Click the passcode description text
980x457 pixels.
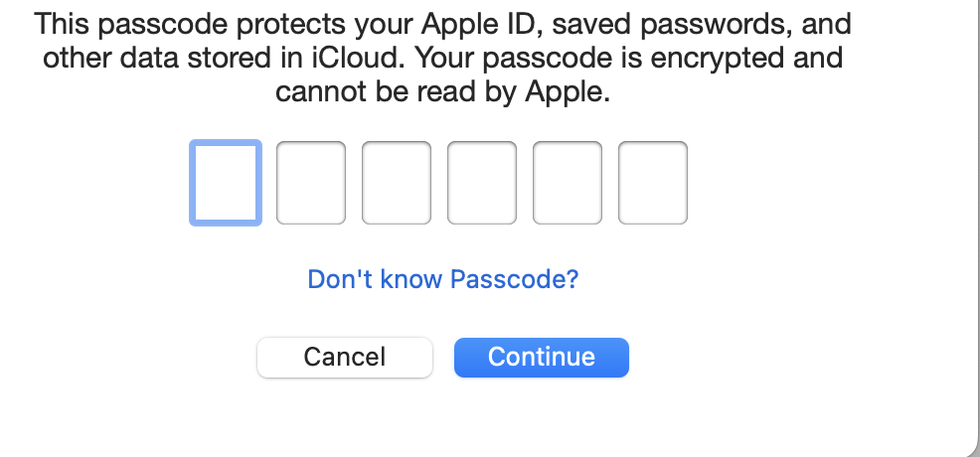coord(443,58)
